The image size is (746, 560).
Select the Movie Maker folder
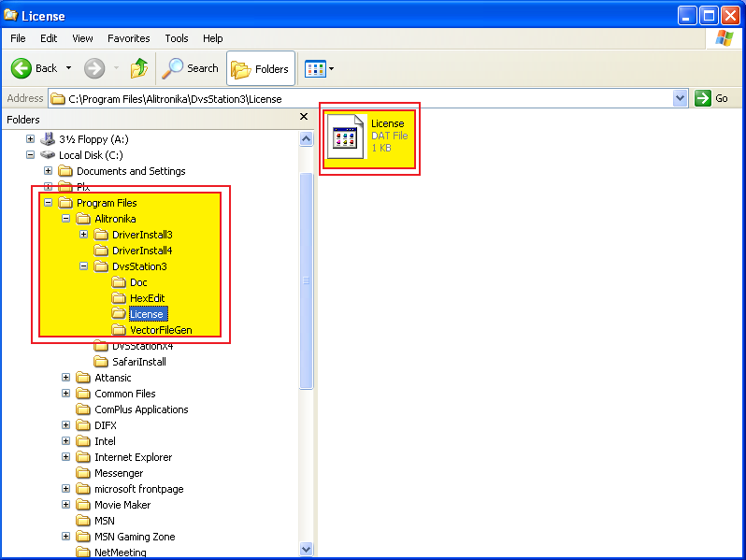[113, 505]
